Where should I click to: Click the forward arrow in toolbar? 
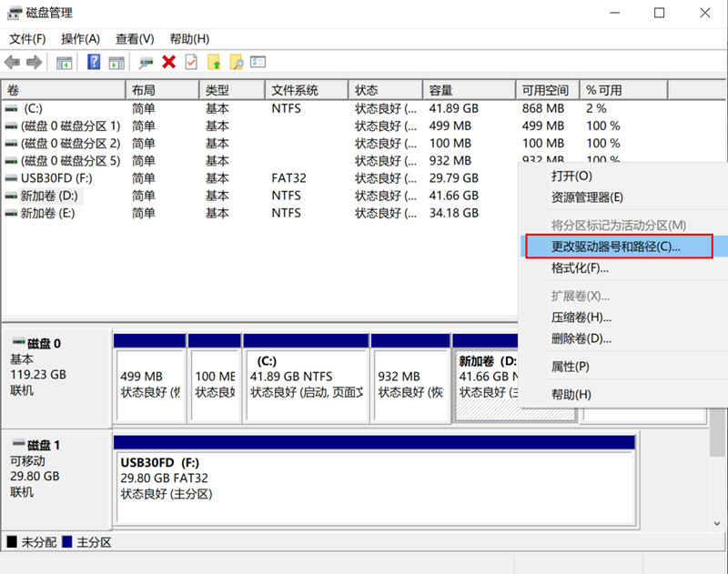[x=34, y=62]
